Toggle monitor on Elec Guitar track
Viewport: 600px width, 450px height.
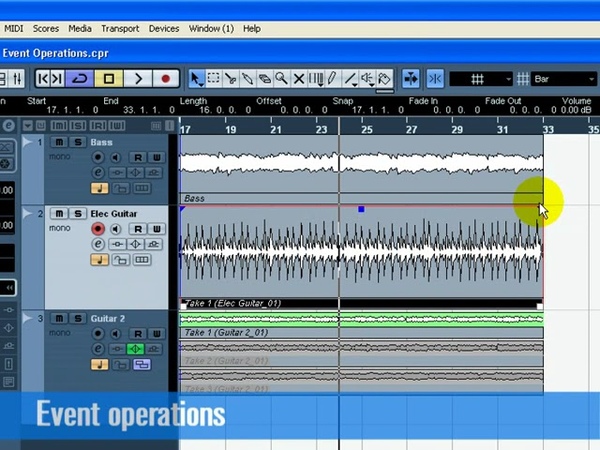[116, 229]
